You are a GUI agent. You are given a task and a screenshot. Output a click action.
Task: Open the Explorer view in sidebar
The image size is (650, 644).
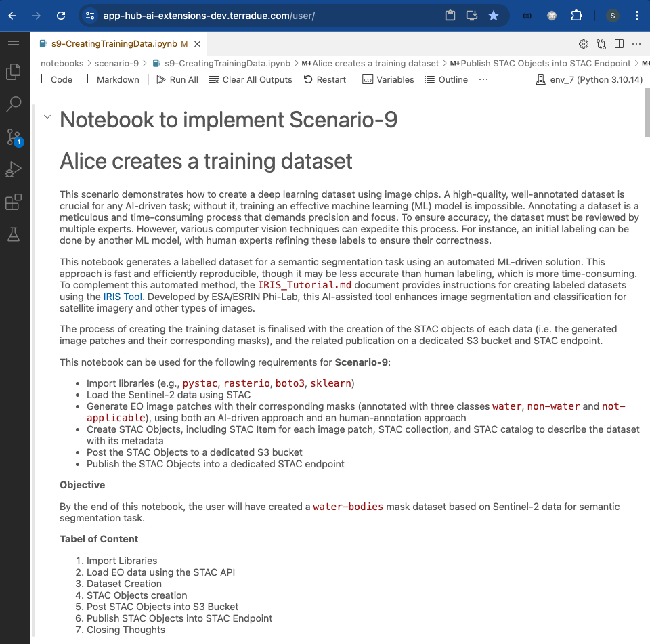[x=14, y=72]
